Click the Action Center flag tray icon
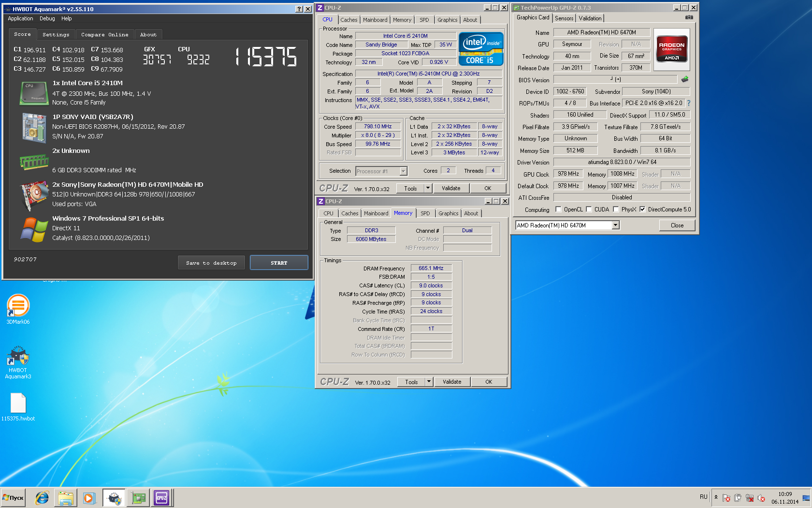Screen dimensions: 812x508 [726, 498]
